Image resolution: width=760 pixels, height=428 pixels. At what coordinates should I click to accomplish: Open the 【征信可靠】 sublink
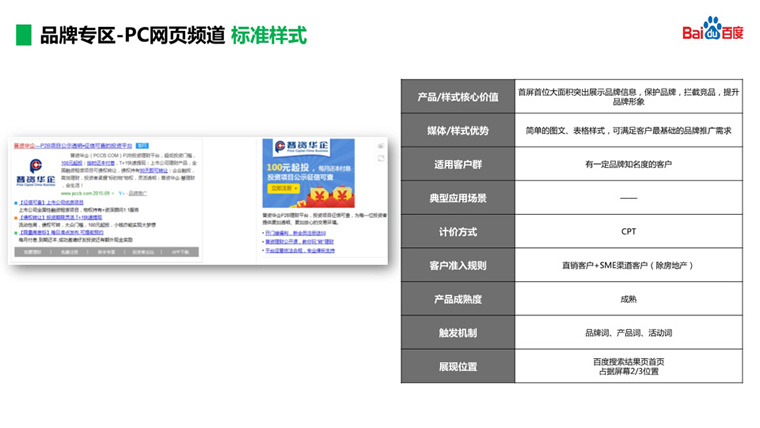[x=51, y=203]
